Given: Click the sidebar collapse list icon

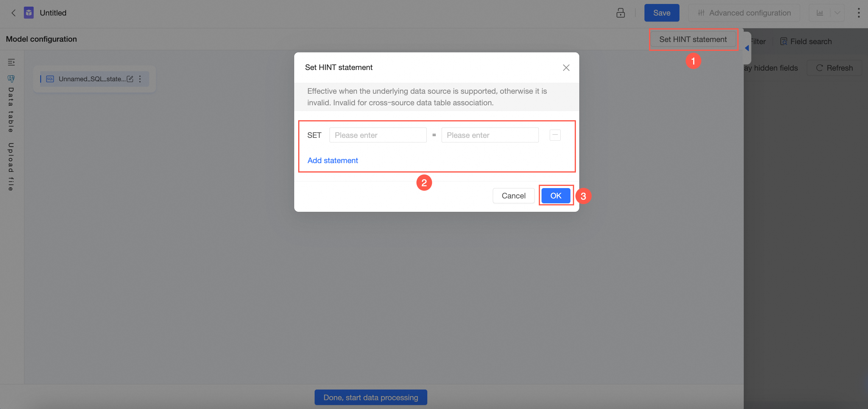Looking at the screenshot, I should (11, 62).
